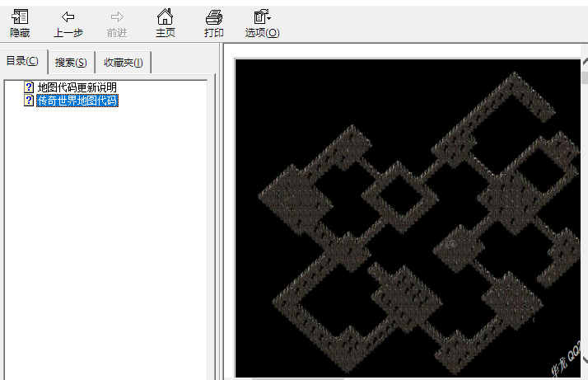Click the help icon beside 传奇世界地图代码
This screenshot has height=380, width=588.
[29, 101]
